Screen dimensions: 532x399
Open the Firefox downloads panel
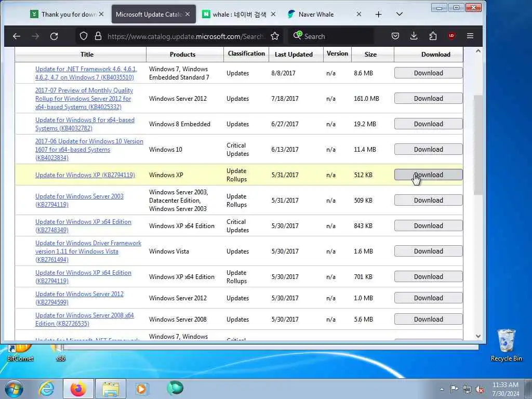(x=414, y=36)
